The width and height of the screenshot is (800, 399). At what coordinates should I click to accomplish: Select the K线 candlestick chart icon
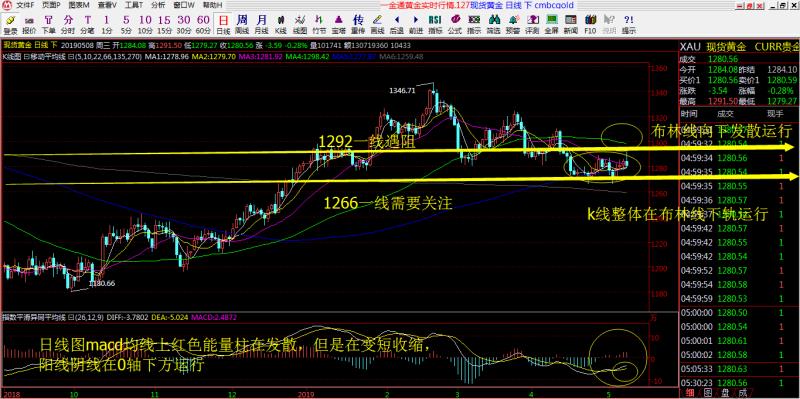tap(281, 24)
